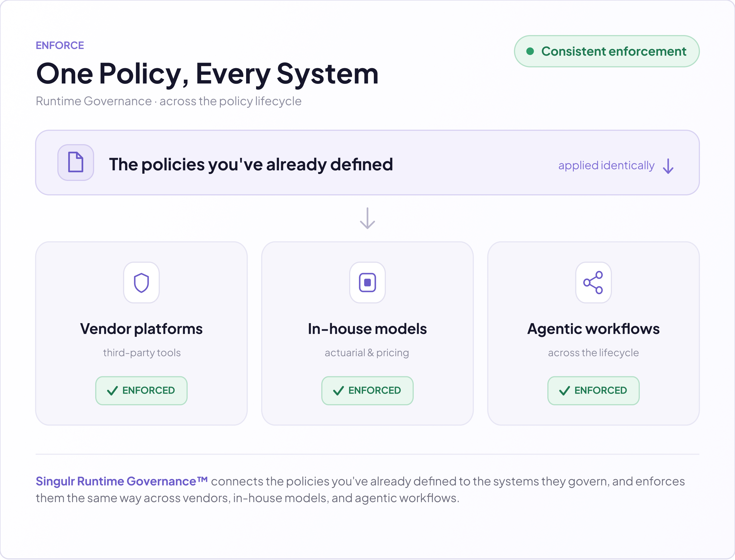Toggle the ENFORCED badge under In-house models

click(x=367, y=391)
